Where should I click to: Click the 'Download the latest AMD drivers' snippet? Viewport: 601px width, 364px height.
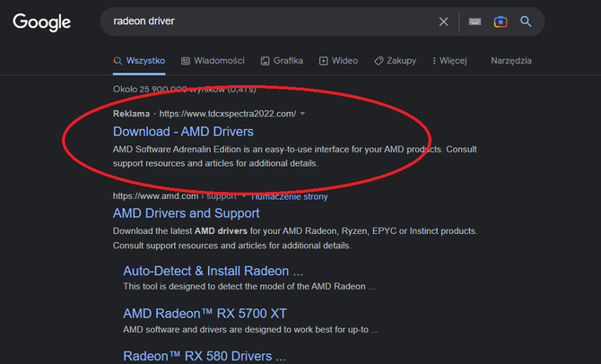(295, 238)
